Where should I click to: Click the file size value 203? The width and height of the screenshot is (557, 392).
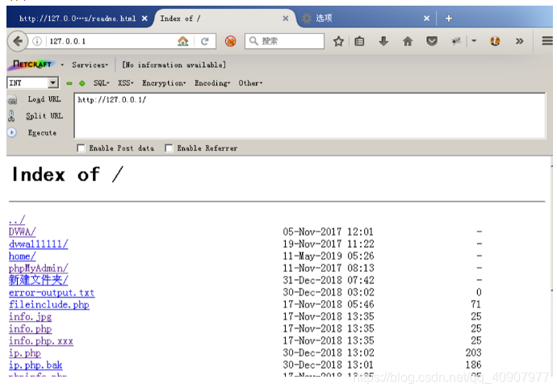coord(474,352)
